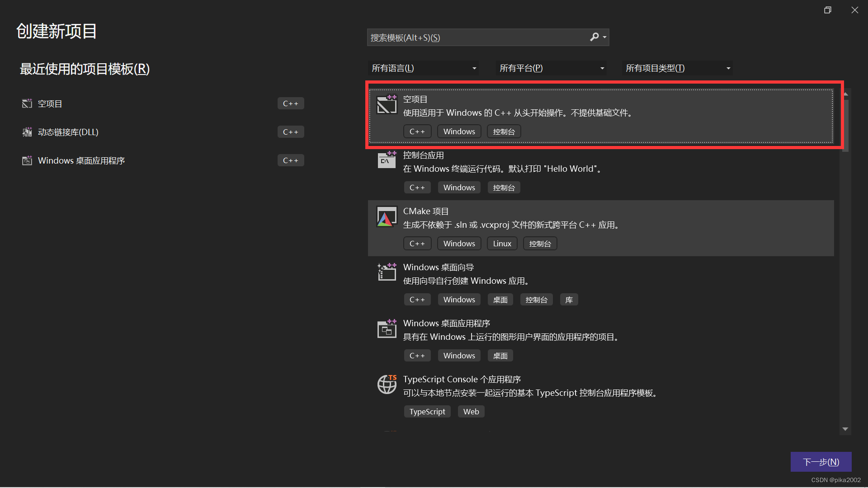This screenshot has height=488, width=868.
Task: Click the Empty Project template icon in list
Action: point(387,104)
